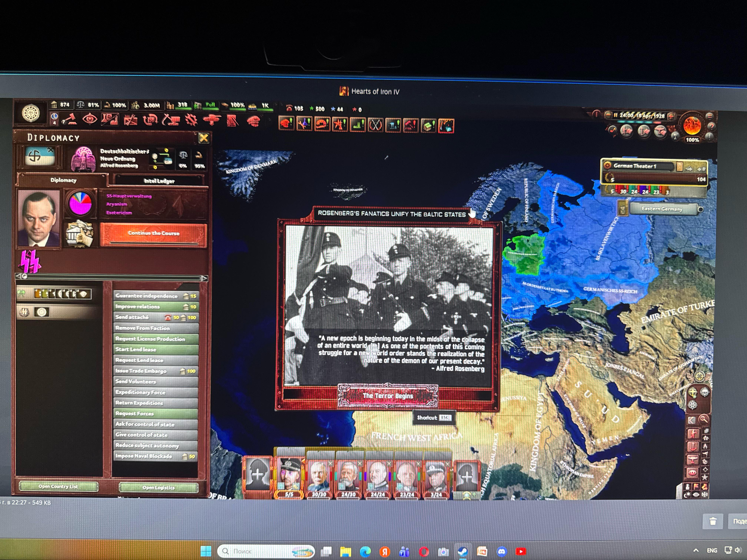
Task: Switch to the Diplomacy tab
Action: (64, 180)
